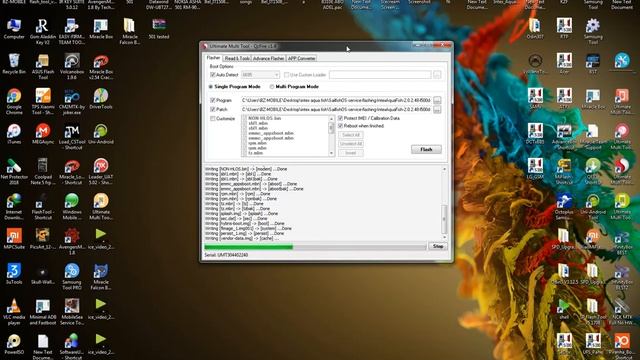Switch to the Read & Tools tab
The height and width of the screenshot is (360, 640).
[237, 58]
